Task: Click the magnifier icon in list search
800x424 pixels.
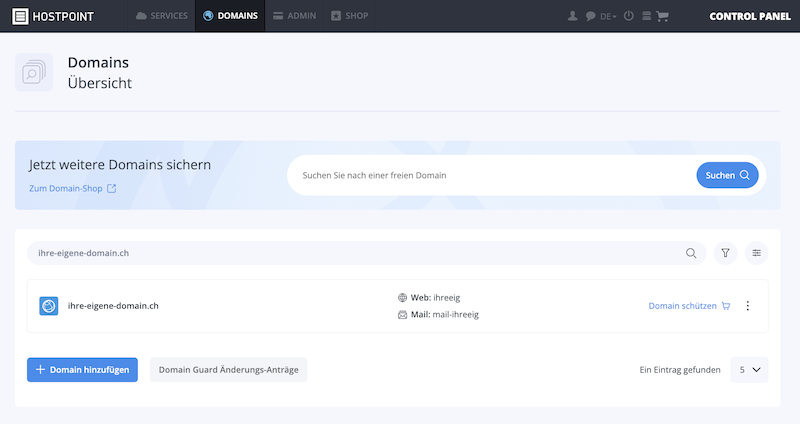Action: (x=691, y=253)
